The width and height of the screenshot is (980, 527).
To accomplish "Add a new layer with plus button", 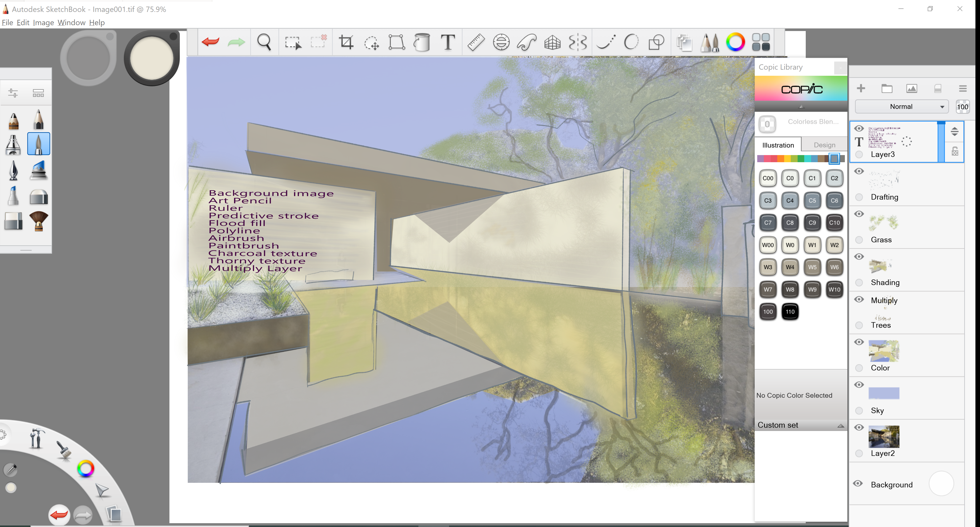I will [861, 88].
